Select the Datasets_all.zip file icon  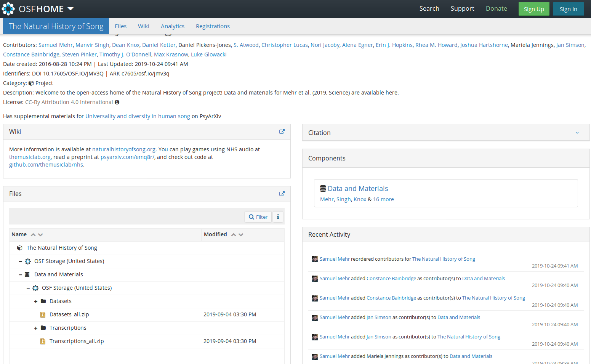[43, 314]
